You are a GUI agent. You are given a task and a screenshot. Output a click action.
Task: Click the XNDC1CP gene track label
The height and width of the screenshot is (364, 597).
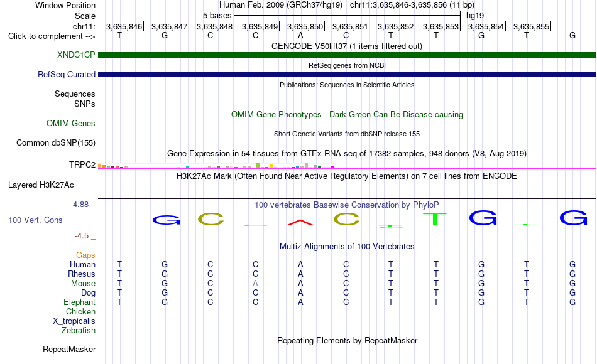[76, 55]
